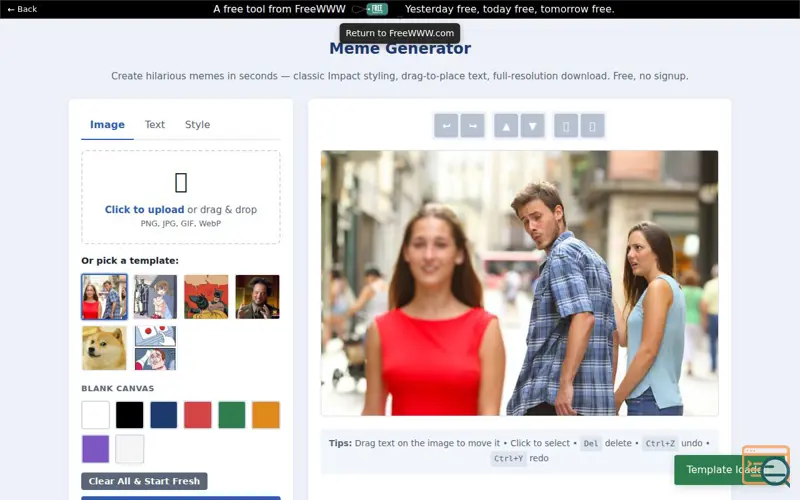Select the black blank canvas swatch

(130, 415)
